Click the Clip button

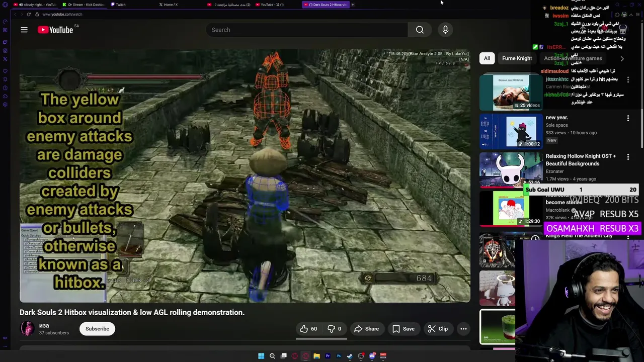coord(438,329)
